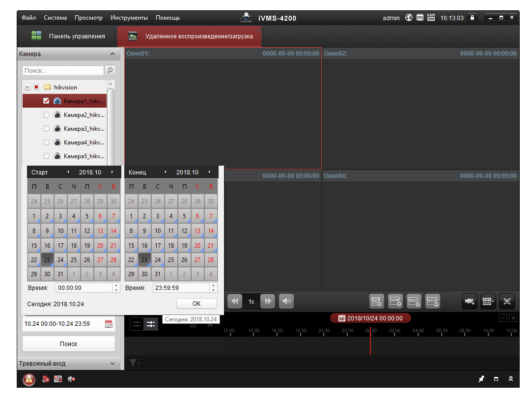Click the camera download icon
The image size is (532, 402).
click(470, 301)
